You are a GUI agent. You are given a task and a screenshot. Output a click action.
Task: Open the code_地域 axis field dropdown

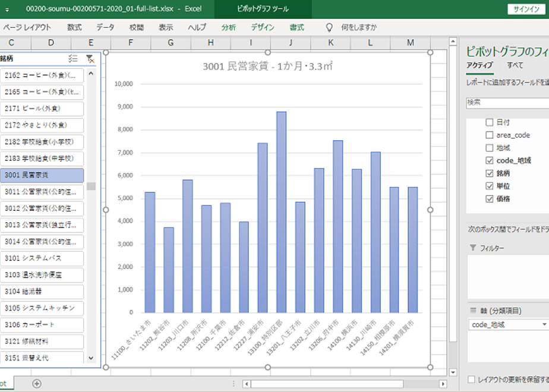544,325
